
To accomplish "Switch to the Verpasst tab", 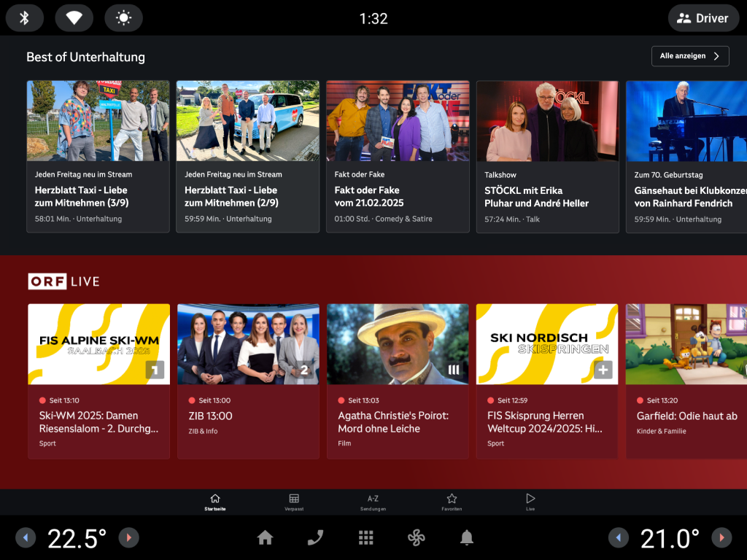I will (294, 502).
